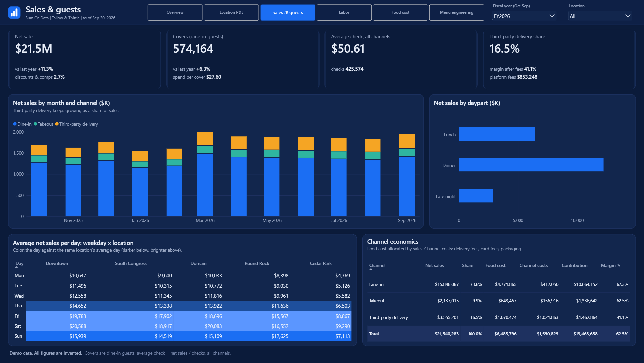Open the Location All dropdown
The height and width of the screenshot is (363, 644).
pyautogui.click(x=600, y=16)
